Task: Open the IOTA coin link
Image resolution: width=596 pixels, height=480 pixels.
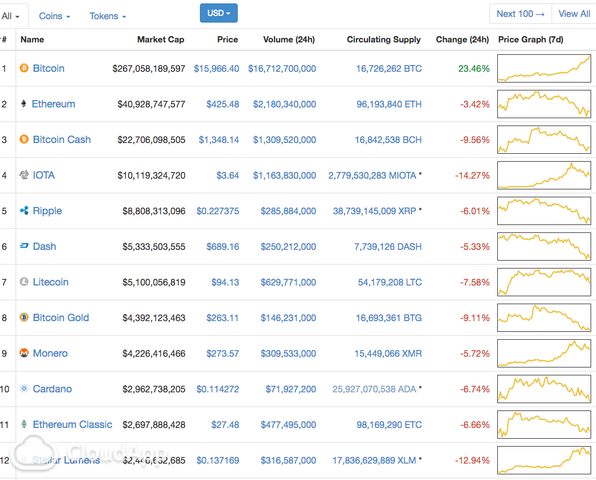Action: [x=44, y=175]
